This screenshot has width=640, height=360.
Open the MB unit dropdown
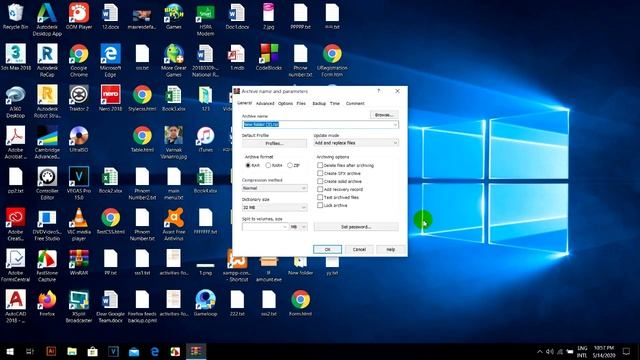[x=298, y=227]
